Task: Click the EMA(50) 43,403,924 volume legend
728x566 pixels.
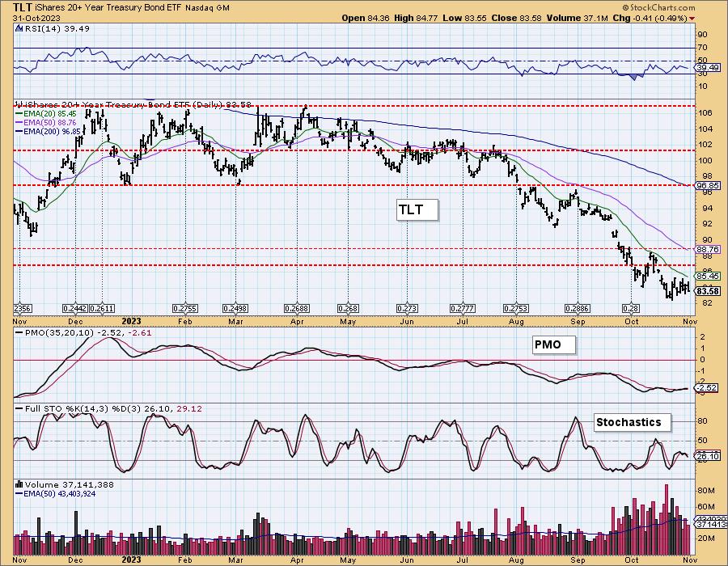Action: 56,493
